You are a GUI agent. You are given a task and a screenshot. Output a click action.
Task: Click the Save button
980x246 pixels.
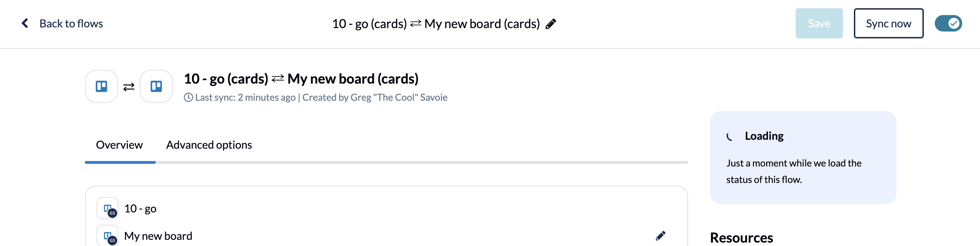[819, 23]
